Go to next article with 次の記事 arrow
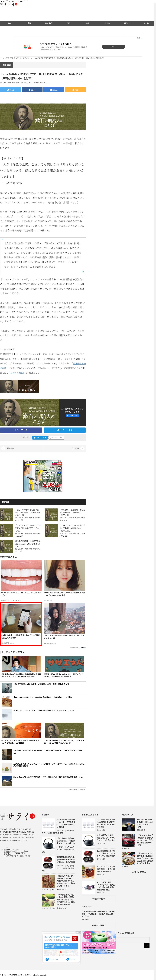Screen dimensions: 156x980 pyautogui.click(x=82, y=448)
